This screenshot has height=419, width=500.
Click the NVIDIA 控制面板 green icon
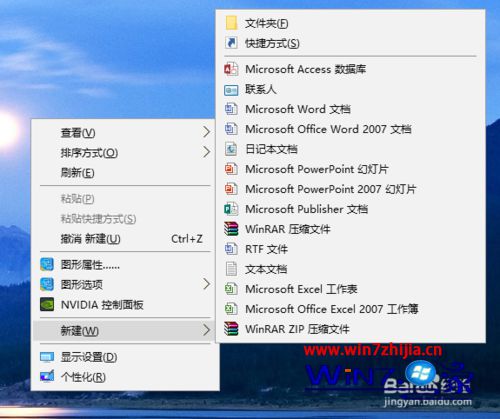pyautogui.click(x=47, y=304)
